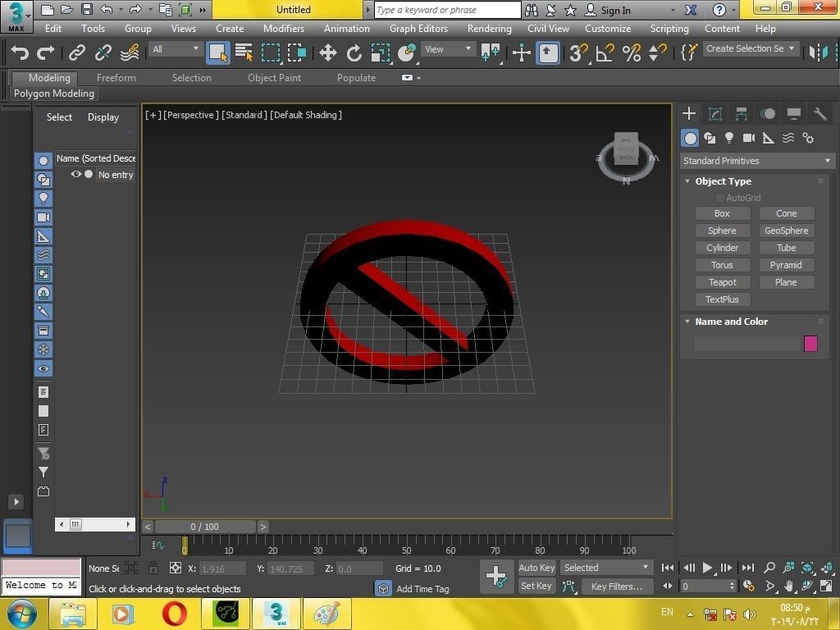Click the Select and Place tool
840x630 pixels.
pyautogui.click(x=407, y=52)
